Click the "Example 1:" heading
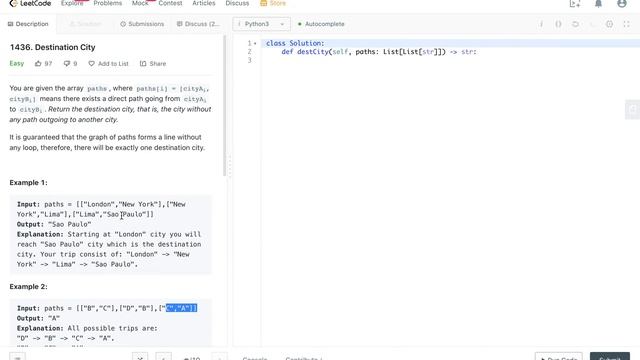The width and height of the screenshot is (640, 360). click(x=29, y=182)
